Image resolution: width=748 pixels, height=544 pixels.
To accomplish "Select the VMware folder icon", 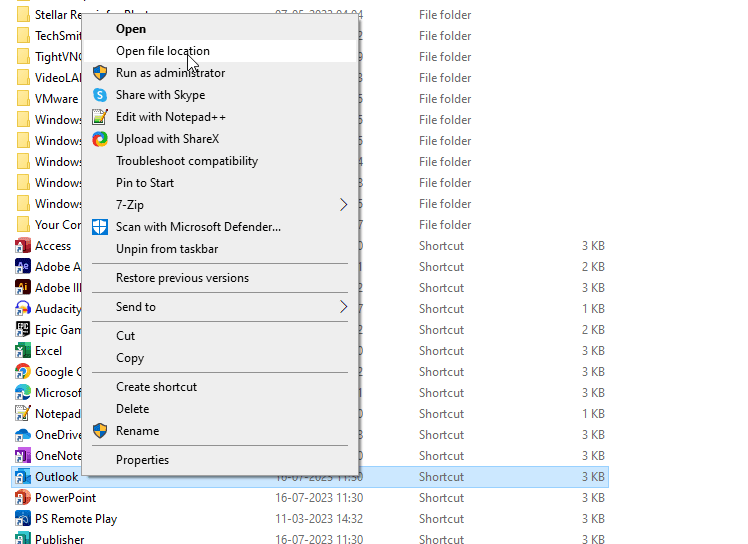I will point(22,99).
